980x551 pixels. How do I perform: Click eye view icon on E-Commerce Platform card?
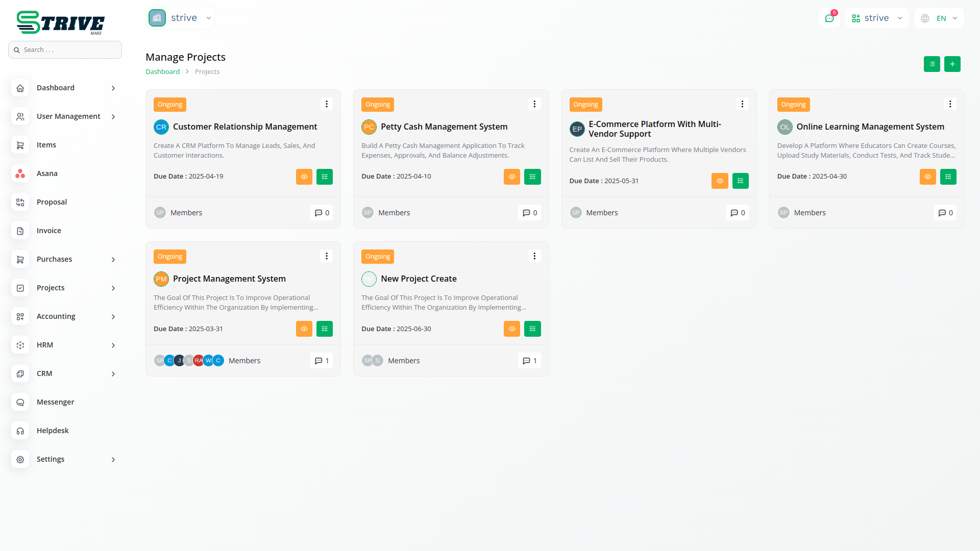point(720,181)
